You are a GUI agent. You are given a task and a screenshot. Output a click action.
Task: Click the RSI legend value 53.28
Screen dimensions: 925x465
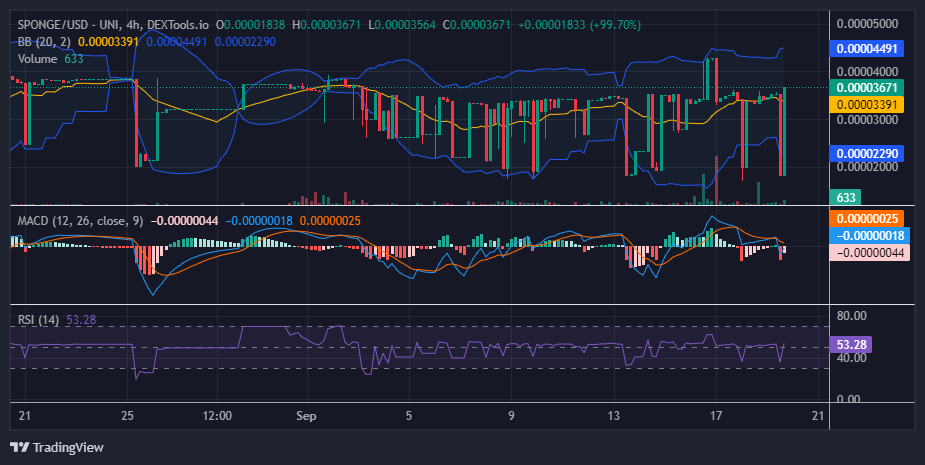[81, 320]
